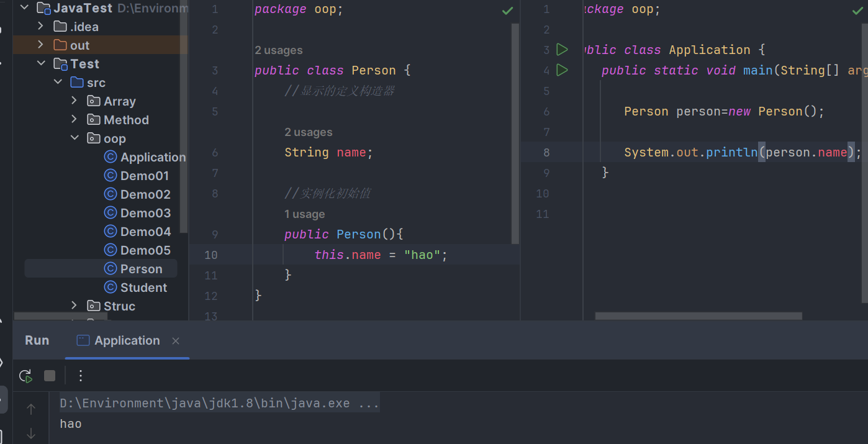Screen dimensions: 868x444
Task: Click the Struc package icon
Action: 94,306
